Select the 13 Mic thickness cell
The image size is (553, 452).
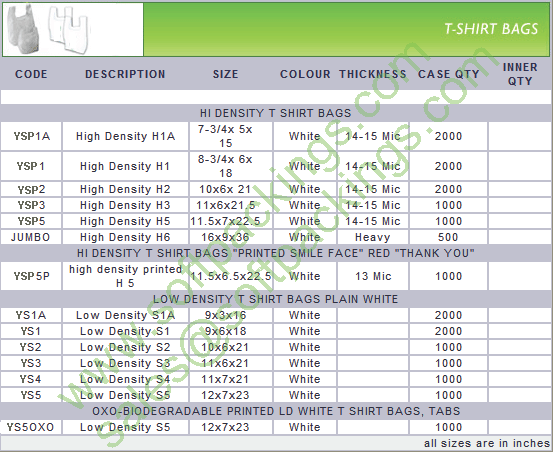[373, 276]
